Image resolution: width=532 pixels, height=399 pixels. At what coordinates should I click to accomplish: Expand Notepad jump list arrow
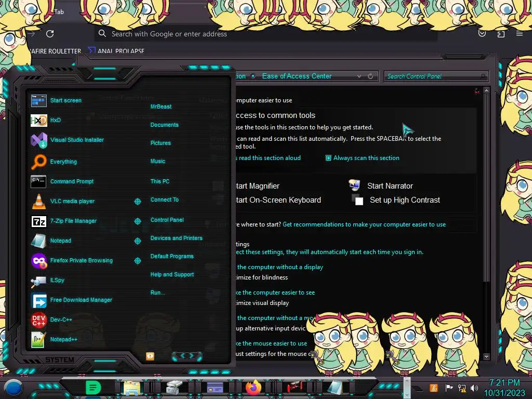pyautogui.click(x=137, y=241)
